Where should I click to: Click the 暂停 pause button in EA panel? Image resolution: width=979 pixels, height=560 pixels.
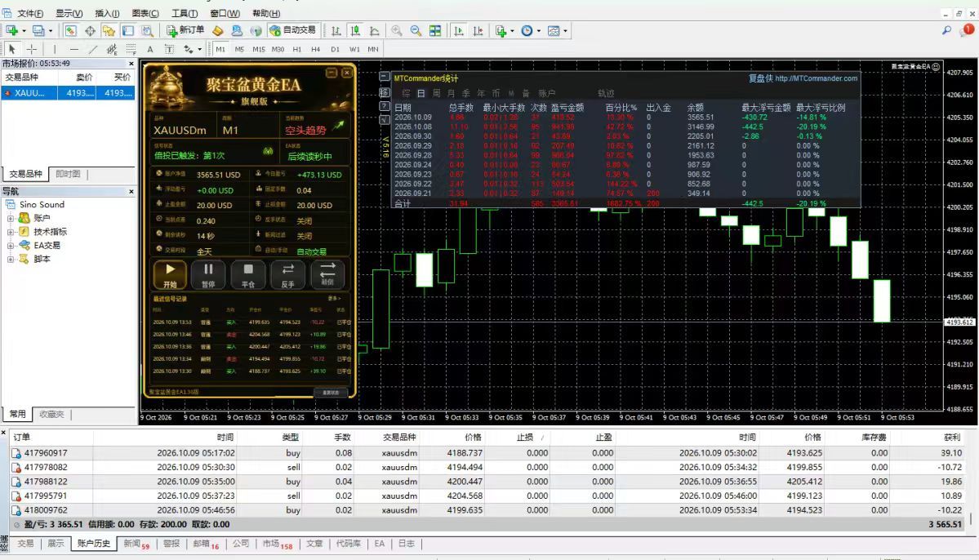coord(208,274)
